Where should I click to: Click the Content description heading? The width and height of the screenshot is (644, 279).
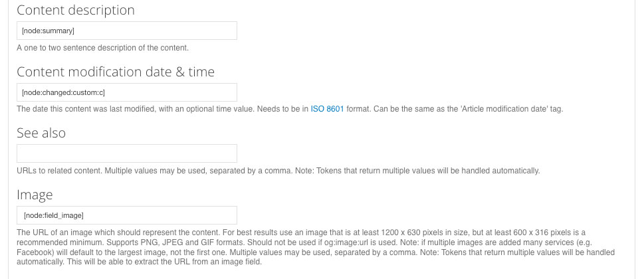75,10
